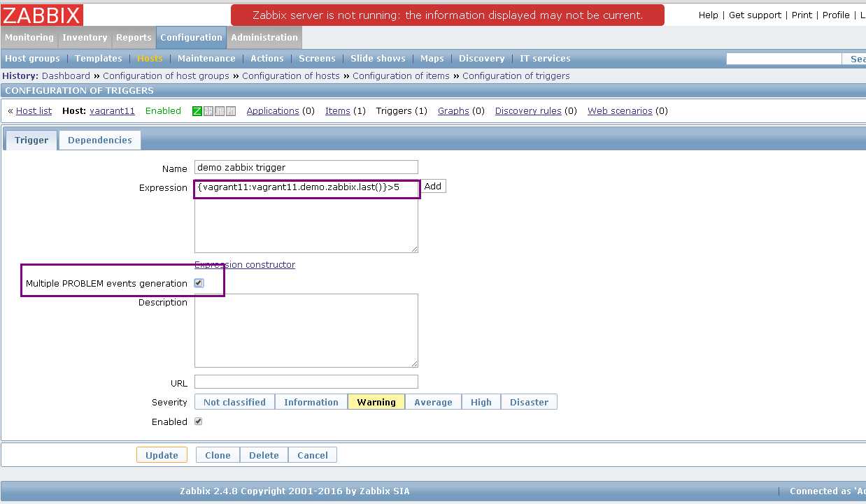Toggle Multiple PROBLEM events generation checkbox
Screen dimensions: 866x504
[x=199, y=283]
